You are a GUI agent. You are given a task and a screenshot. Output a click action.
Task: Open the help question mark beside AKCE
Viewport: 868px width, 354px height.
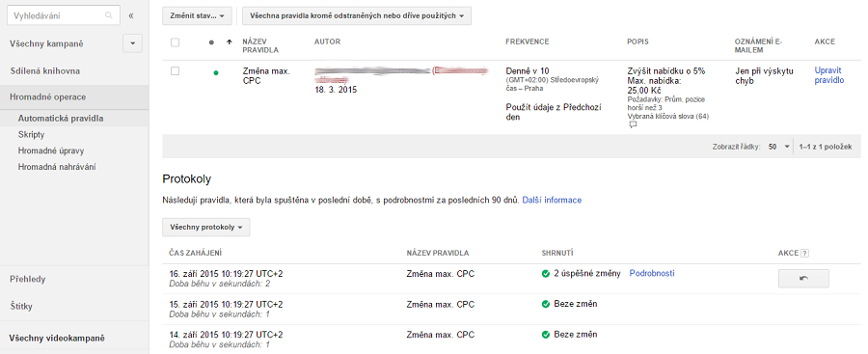pyautogui.click(x=805, y=253)
